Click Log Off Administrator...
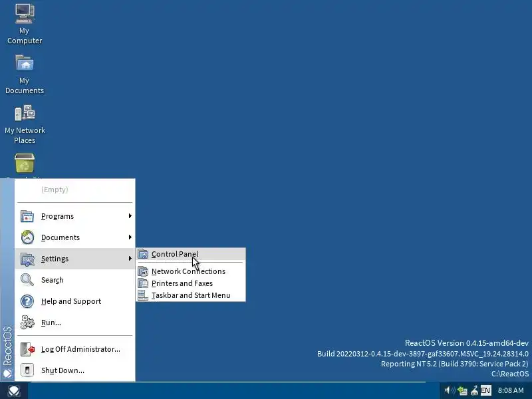Image resolution: width=532 pixels, height=399 pixels. click(x=75, y=349)
